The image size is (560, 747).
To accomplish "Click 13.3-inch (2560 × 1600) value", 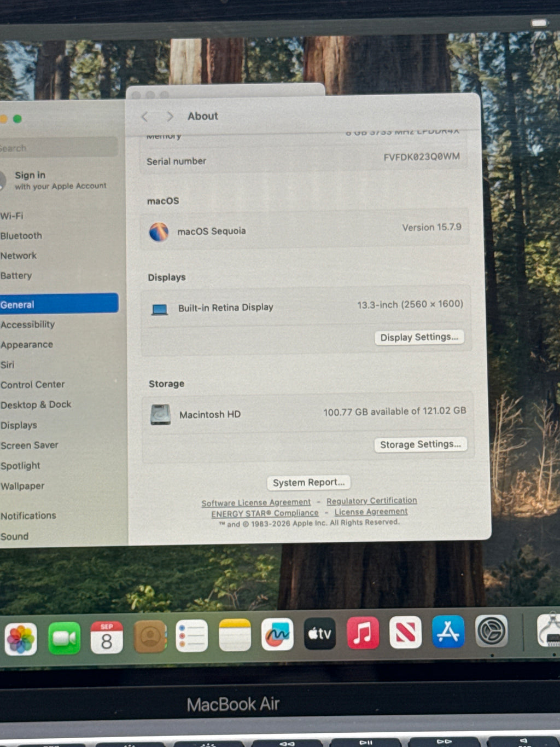I will point(410,304).
